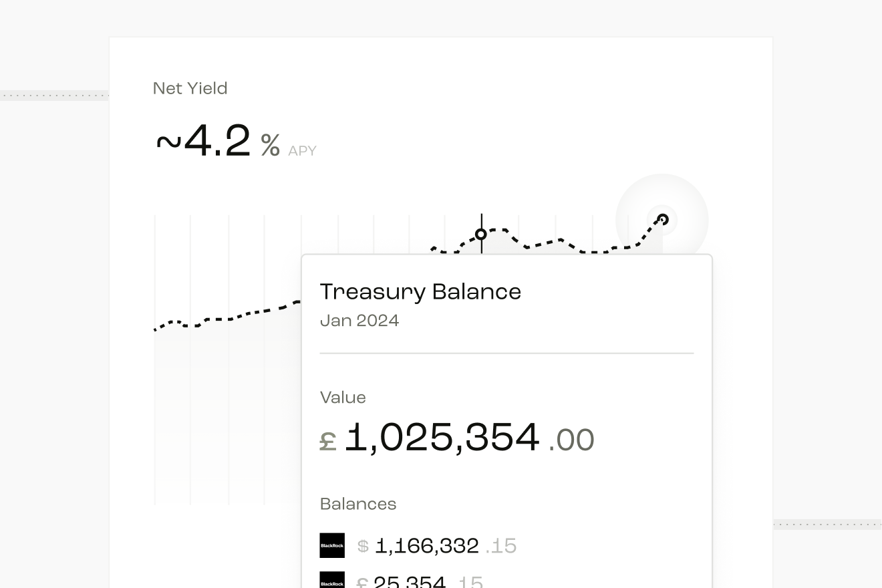Click the percent symbol next to 4.2
882x588 pixels.
coord(271,145)
